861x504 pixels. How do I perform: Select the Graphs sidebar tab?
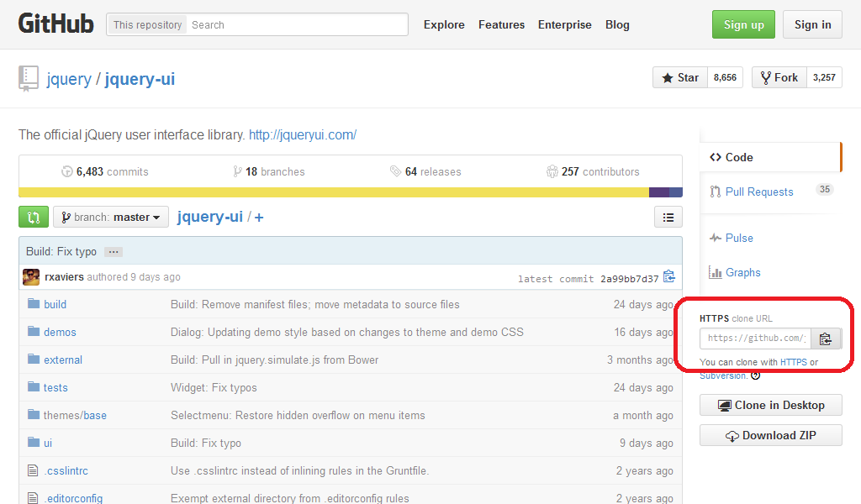point(742,272)
